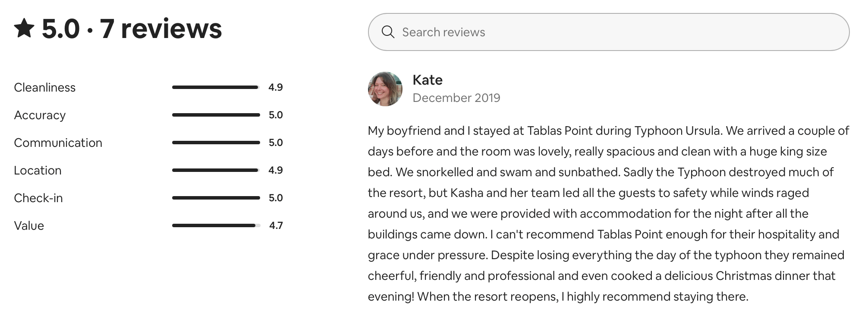868x330 pixels.
Task: Select the Check-in category label
Action: tap(38, 198)
